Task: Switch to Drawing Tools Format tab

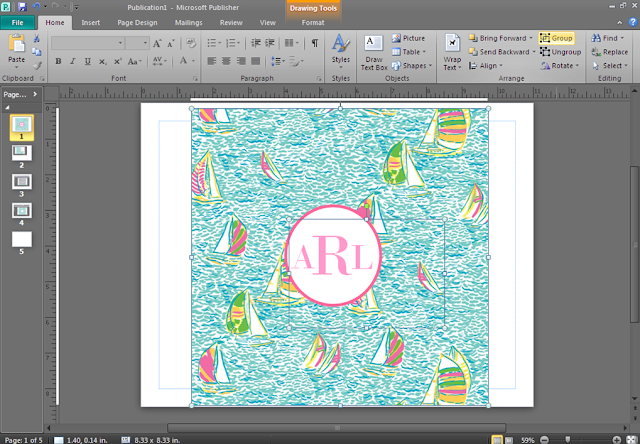Action: point(313,22)
